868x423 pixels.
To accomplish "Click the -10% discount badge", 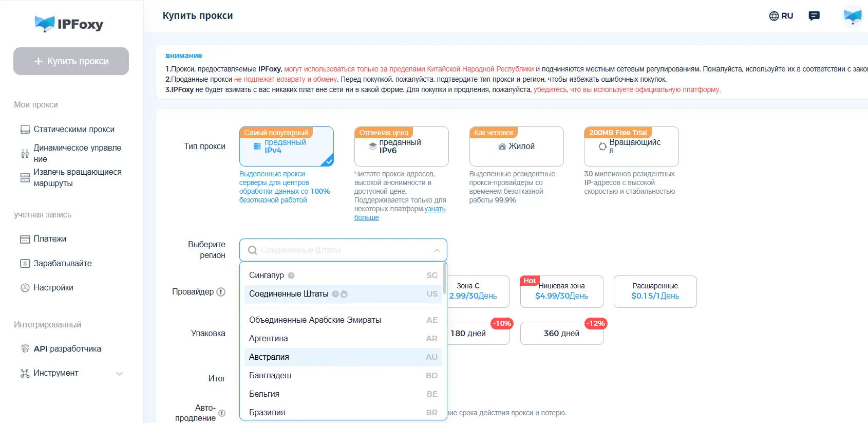I will tap(502, 323).
